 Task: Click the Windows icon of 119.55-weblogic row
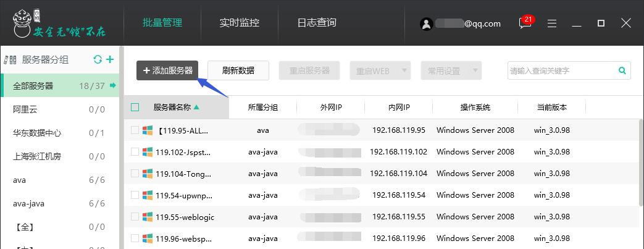click(148, 216)
